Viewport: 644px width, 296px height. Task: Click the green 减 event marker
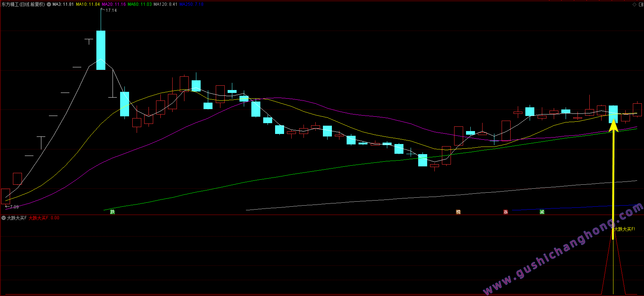pyautogui.click(x=542, y=212)
